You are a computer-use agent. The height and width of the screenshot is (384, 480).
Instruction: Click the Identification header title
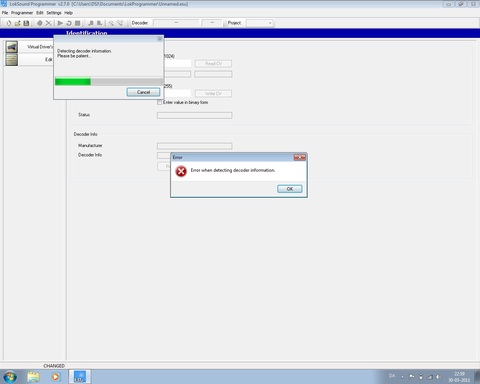[x=87, y=33]
